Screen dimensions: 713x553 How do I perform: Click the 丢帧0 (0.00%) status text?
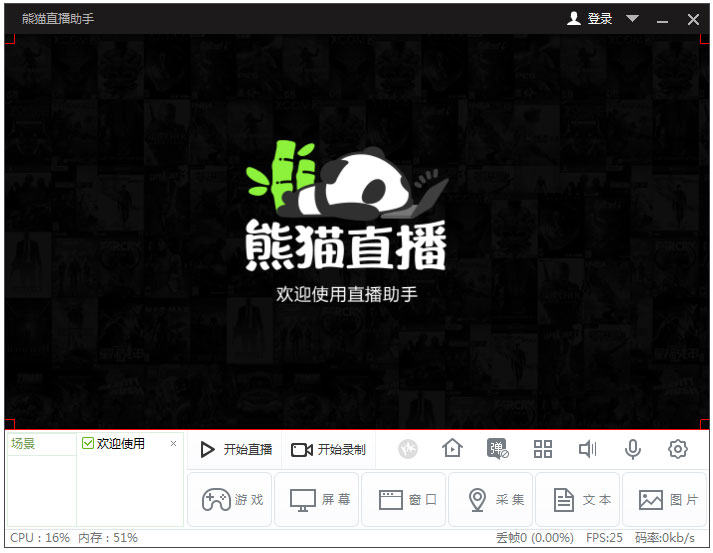click(x=535, y=538)
